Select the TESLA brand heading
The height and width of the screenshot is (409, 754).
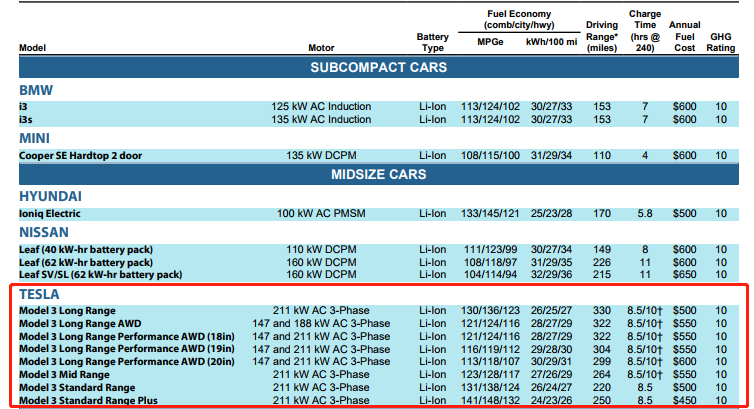[x=39, y=294]
